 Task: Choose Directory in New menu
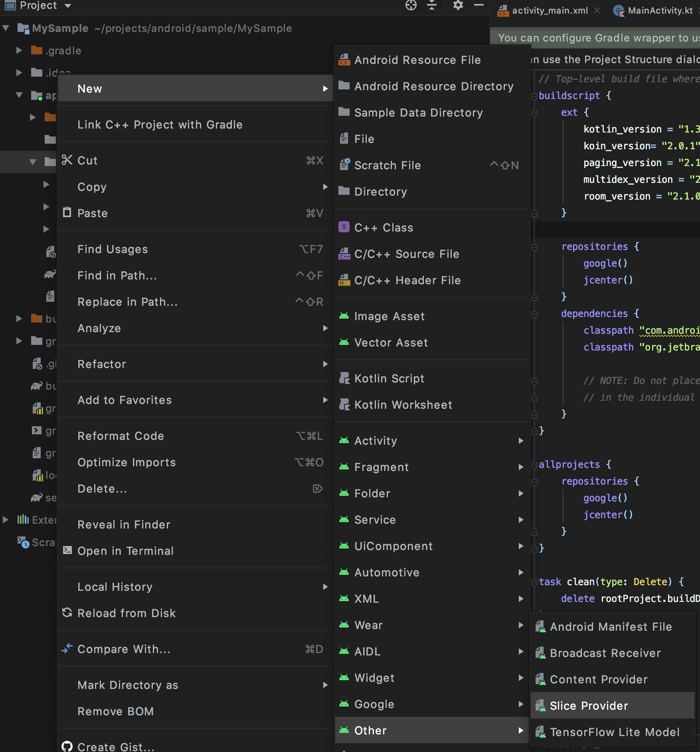[432, 192]
